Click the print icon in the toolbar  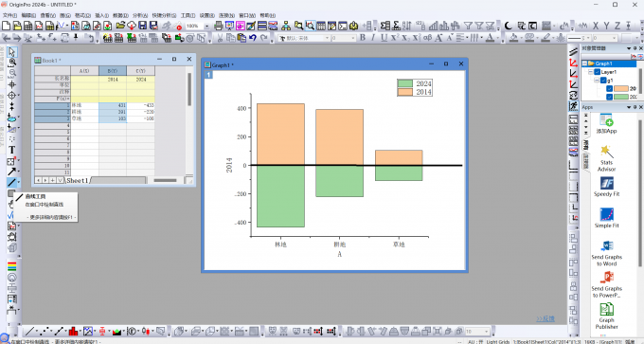pyautogui.click(x=219, y=26)
